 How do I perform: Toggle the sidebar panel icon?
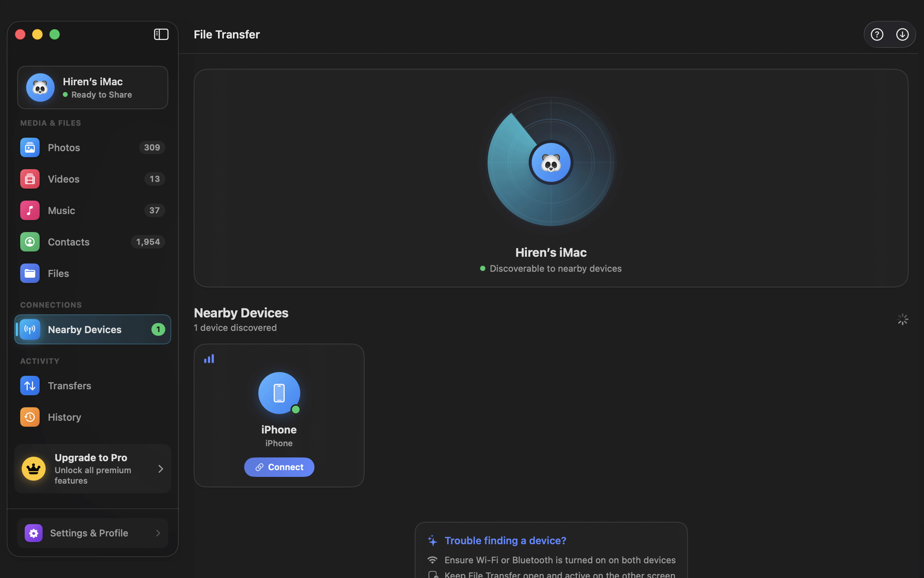coord(161,34)
